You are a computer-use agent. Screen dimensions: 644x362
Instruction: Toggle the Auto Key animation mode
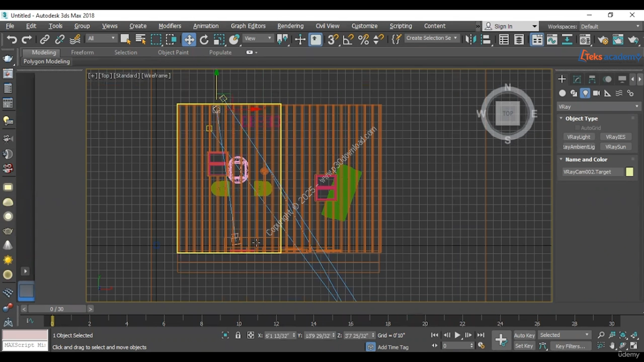tap(524, 335)
